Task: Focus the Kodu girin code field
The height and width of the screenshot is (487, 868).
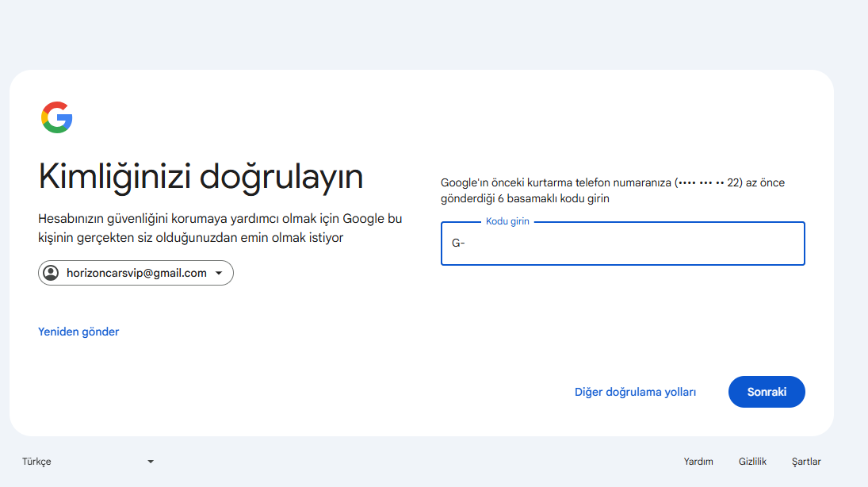Action: click(x=623, y=243)
